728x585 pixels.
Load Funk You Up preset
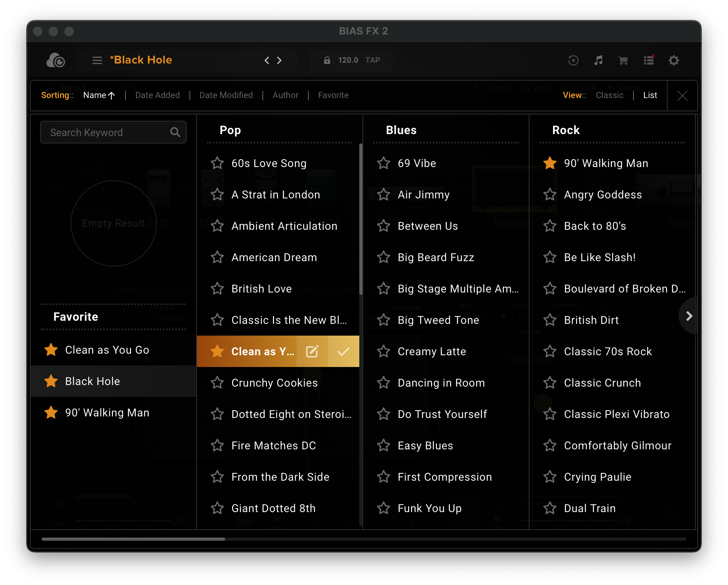coord(446,508)
